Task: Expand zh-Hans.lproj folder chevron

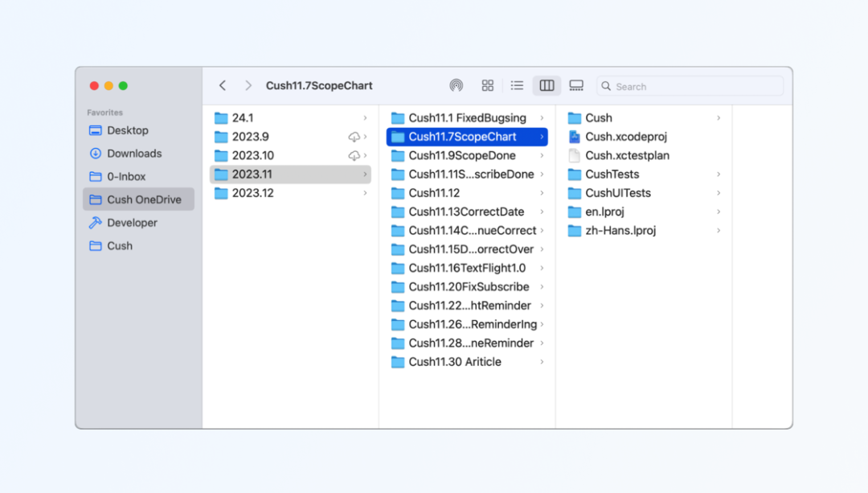Action: pos(719,231)
